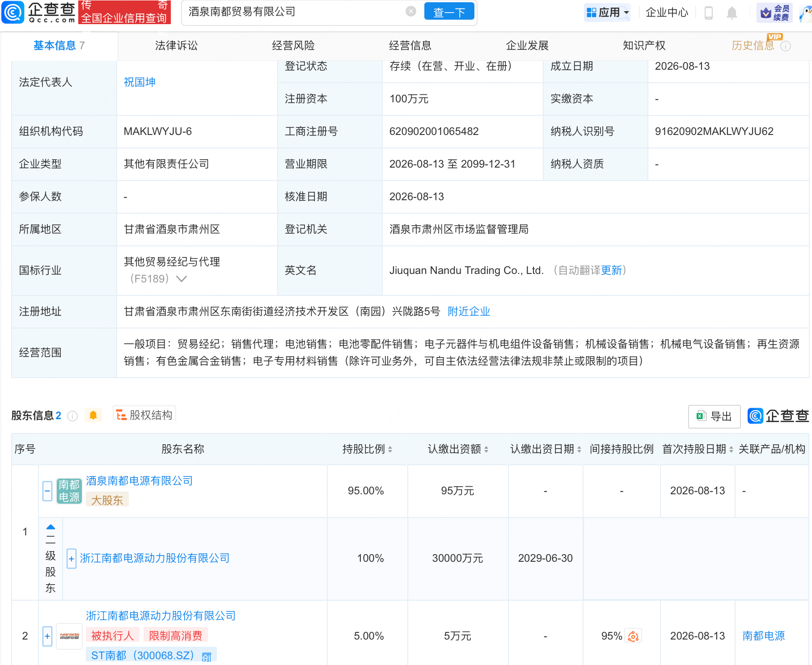
Task: Click the 限制高消费 risk tag
Action: coord(176,636)
